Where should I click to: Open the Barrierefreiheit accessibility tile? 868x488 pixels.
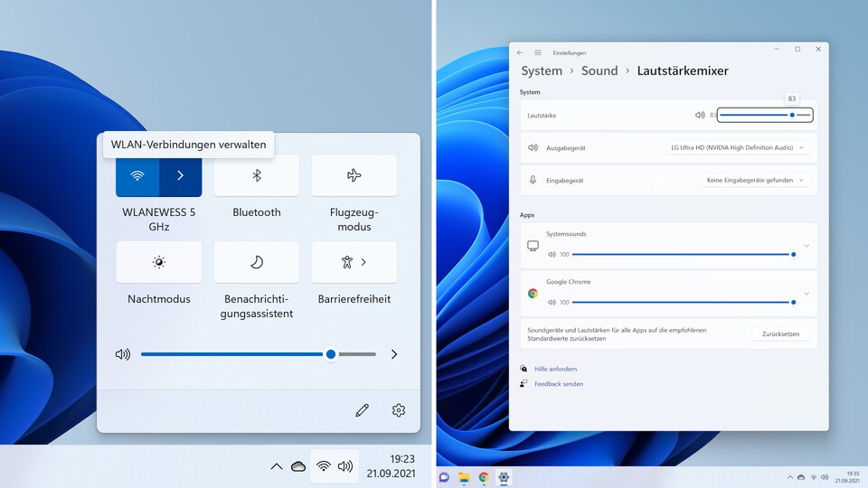(354, 262)
